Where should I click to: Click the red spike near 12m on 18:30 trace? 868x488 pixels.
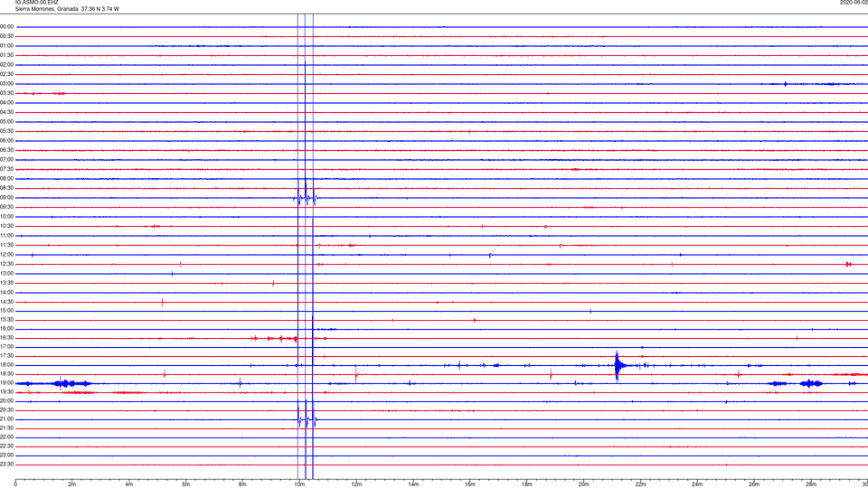(x=356, y=374)
